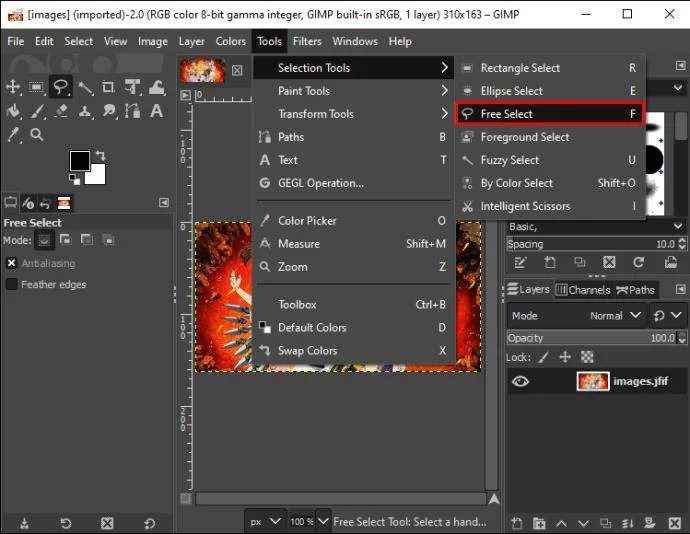Toggle the Antialiasing checkbox
The width and height of the screenshot is (690, 534).
tap(11, 263)
